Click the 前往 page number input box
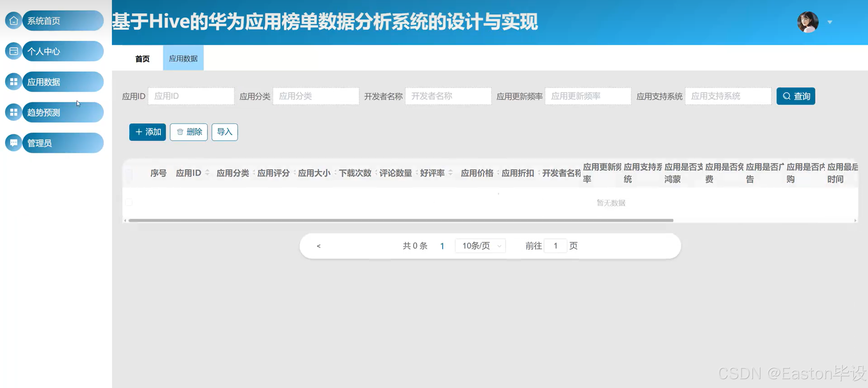Viewport: 868px width, 388px height. click(556, 246)
